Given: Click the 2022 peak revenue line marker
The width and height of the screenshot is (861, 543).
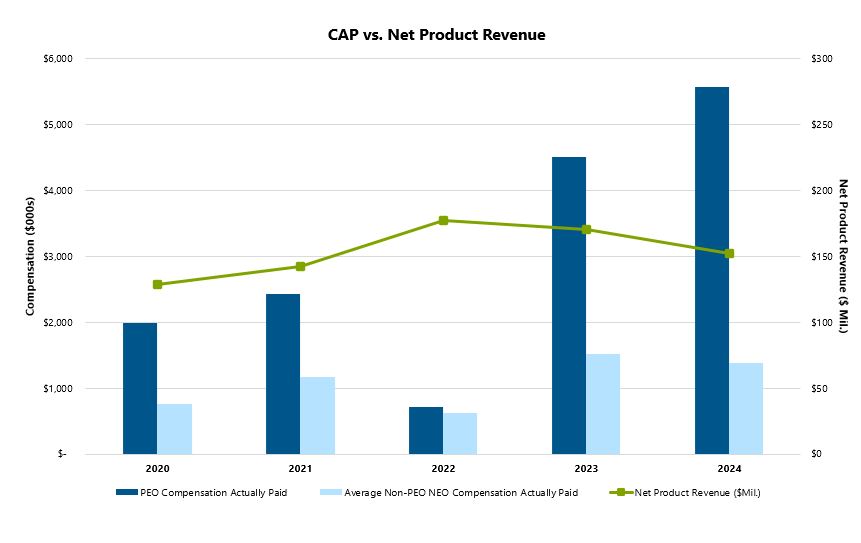Looking at the screenshot, I should (x=443, y=220).
